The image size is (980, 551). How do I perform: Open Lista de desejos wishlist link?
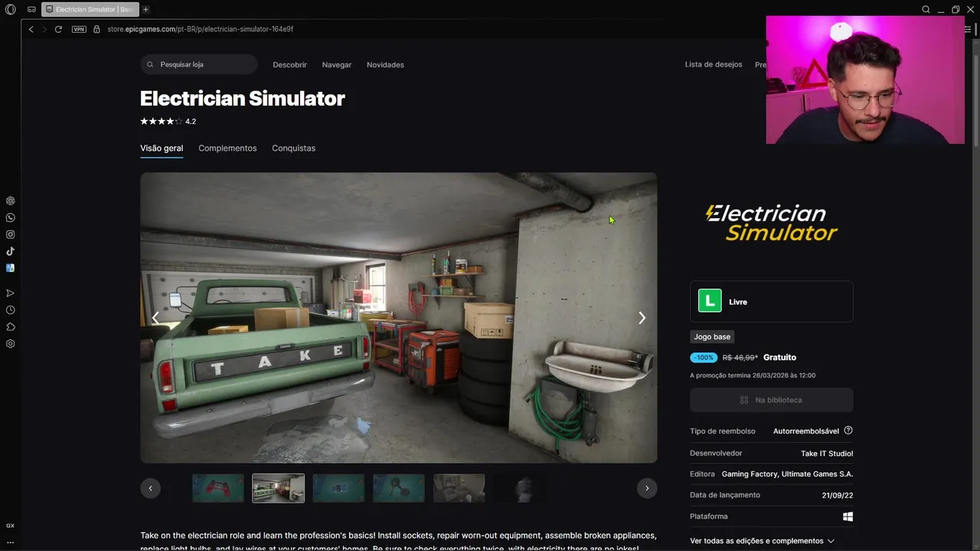[714, 64]
